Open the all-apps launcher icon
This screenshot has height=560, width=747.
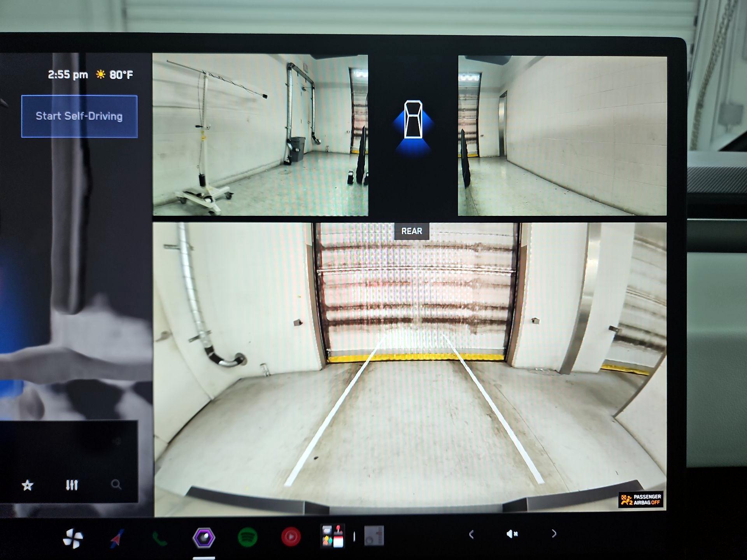point(333,537)
